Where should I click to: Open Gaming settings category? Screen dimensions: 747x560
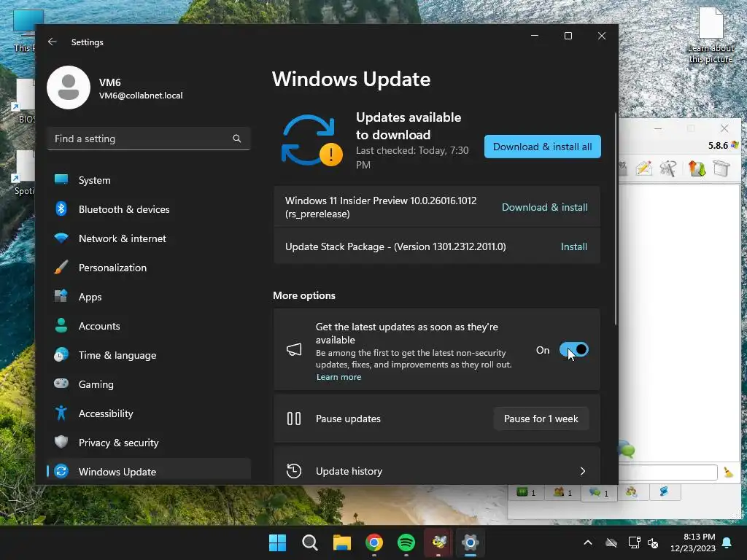coord(149,384)
